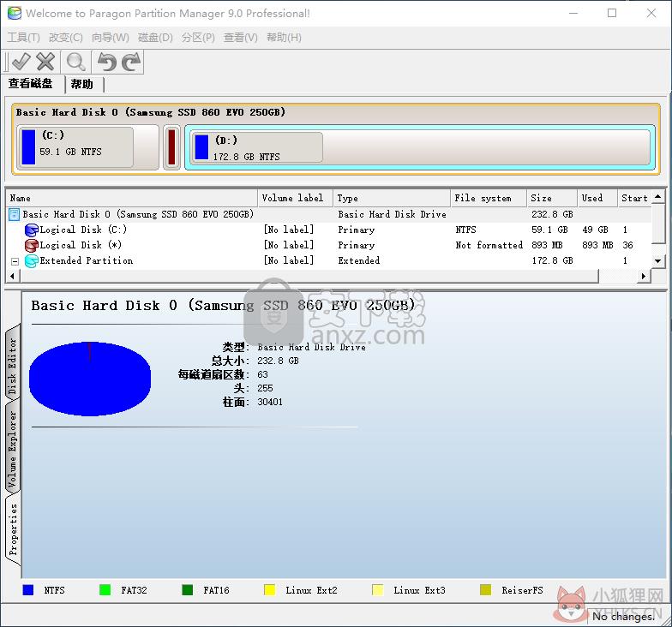This screenshot has width=672, height=627.
Task: Open the 磁盘(D) menu
Action: (x=155, y=38)
